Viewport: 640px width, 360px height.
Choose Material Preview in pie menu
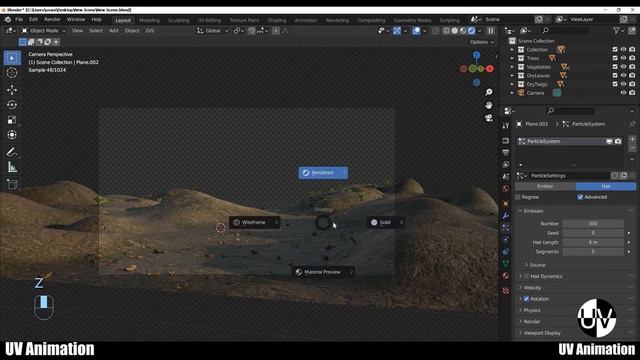click(323, 272)
